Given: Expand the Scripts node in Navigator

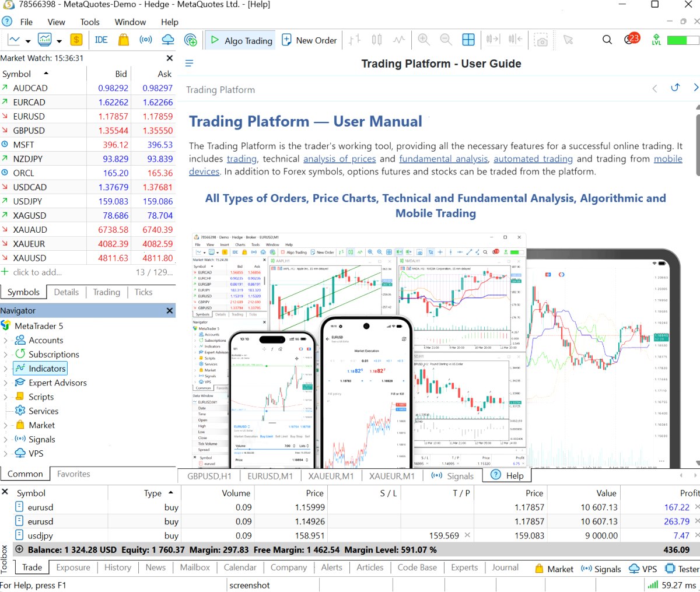Looking at the screenshot, I should [x=5, y=397].
